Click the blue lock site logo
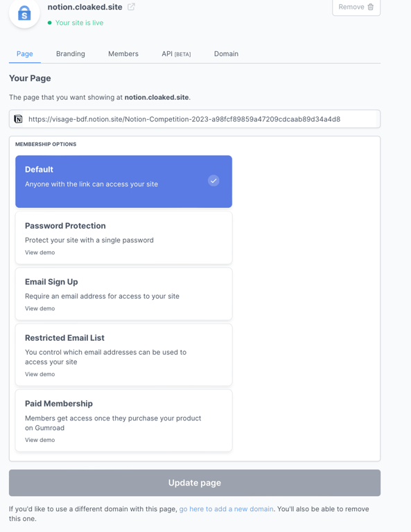This screenshot has width=411, height=532. tap(24, 13)
